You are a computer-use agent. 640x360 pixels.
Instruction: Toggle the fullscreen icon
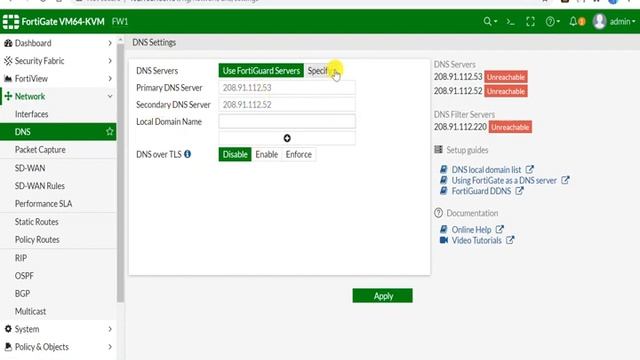click(530, 22)
